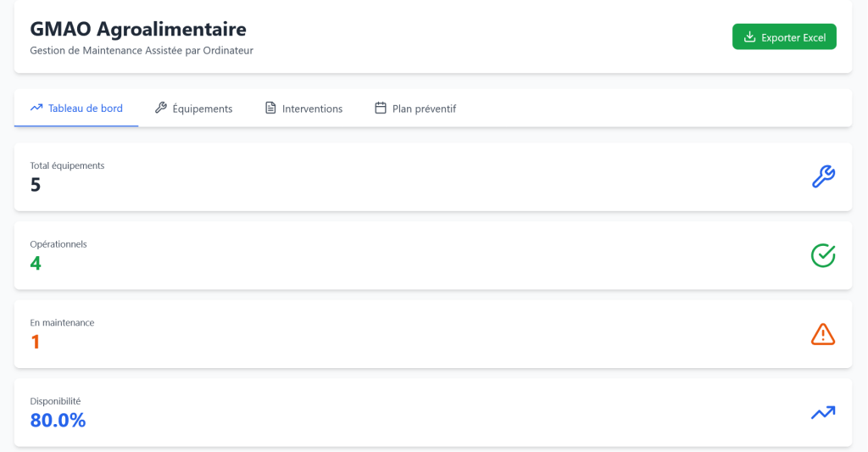Click the blue wrench icon in Total équipements card

pyautogui.click(x=823, y=176)
